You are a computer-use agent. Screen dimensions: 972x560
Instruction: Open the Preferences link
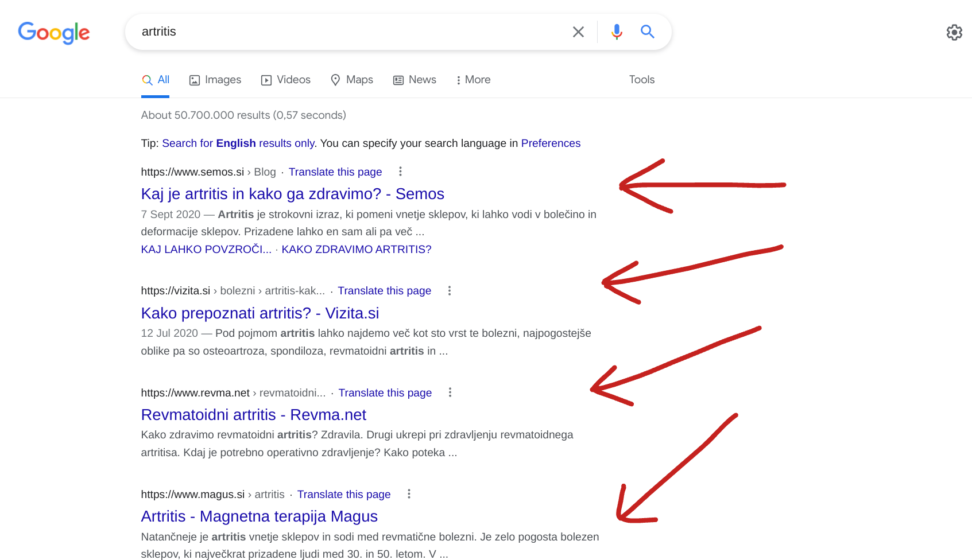pyautogui.click(x=551, y=143)
